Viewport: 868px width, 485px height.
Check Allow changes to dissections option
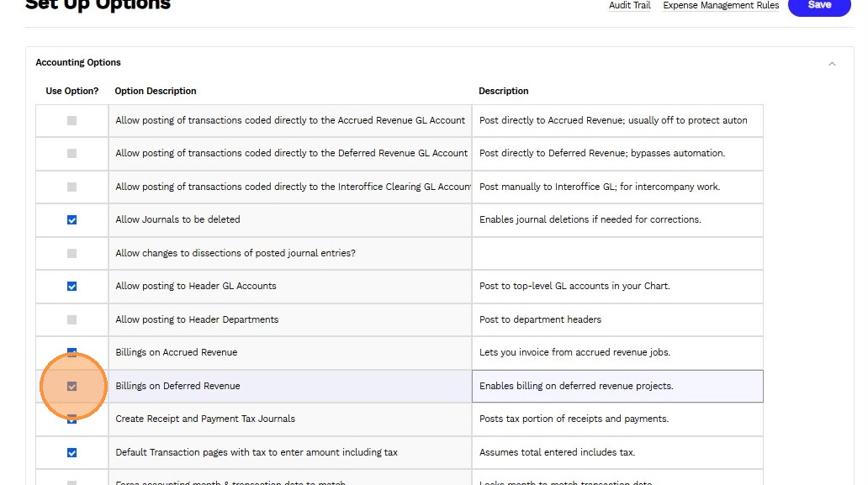[71, 253]
